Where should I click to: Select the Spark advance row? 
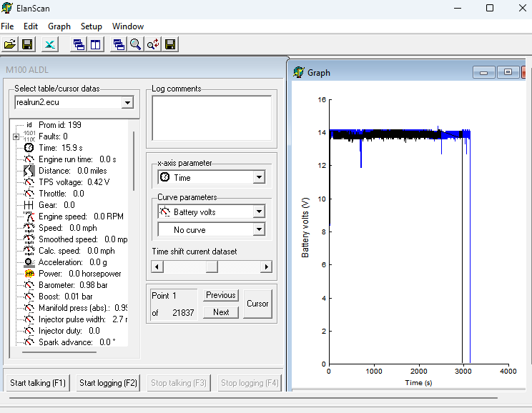[77, 342]
